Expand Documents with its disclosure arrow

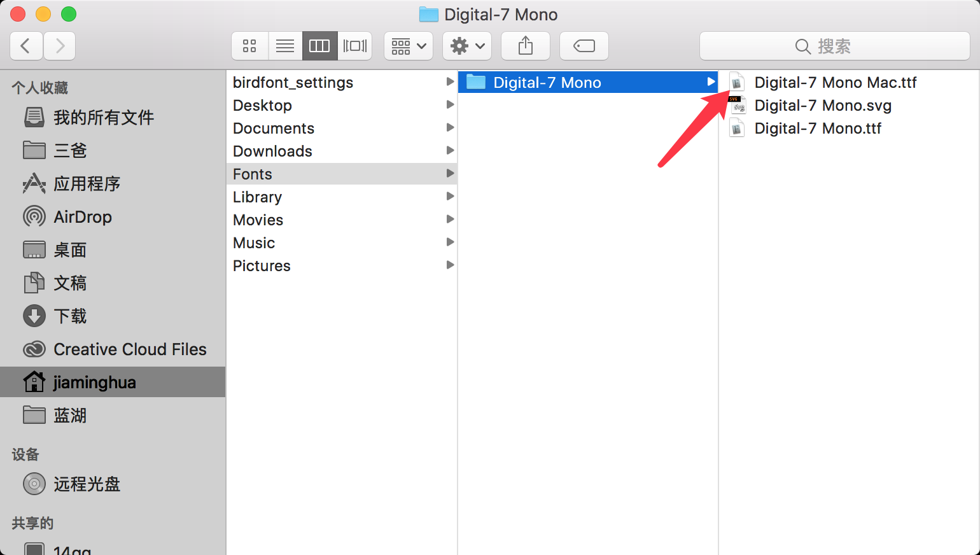(x=450, y=127)
